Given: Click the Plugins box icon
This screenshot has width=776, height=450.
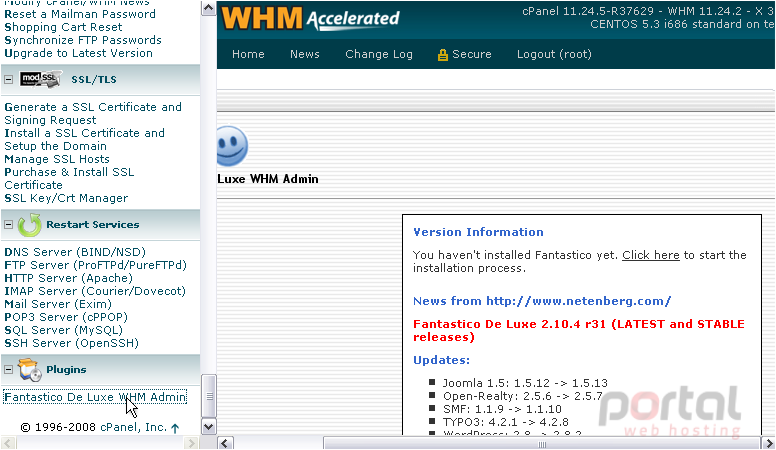Looking at the screenshot, I should (29, 370).
